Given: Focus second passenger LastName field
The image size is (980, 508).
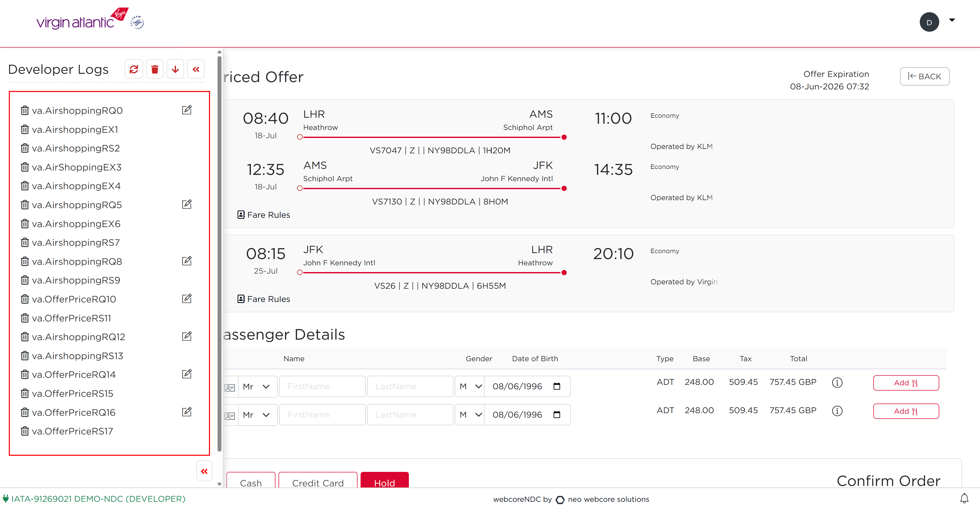Looking at the screenshot, I should pyautogui.click(x=410, y=415).
